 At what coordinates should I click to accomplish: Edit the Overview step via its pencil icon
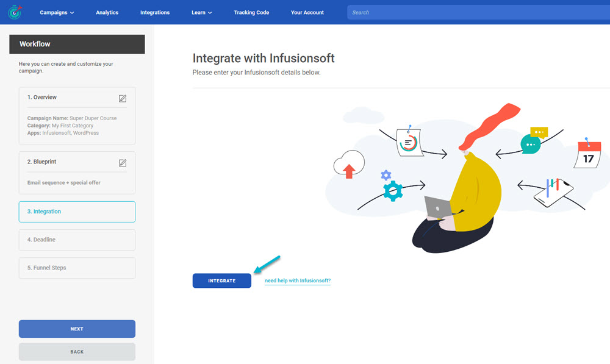point(123,98)
